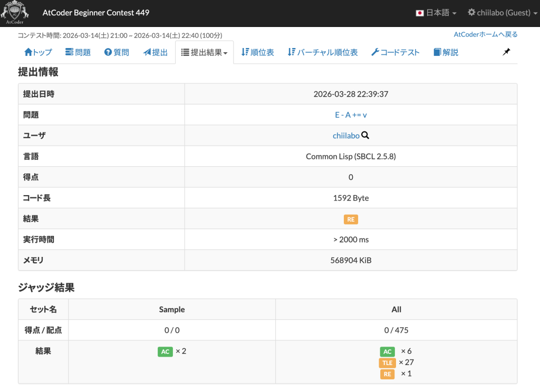The height and width of the screenshot is (392, 540).
Task: Click the home icon on トップ tab
Action: pos(28,52)
